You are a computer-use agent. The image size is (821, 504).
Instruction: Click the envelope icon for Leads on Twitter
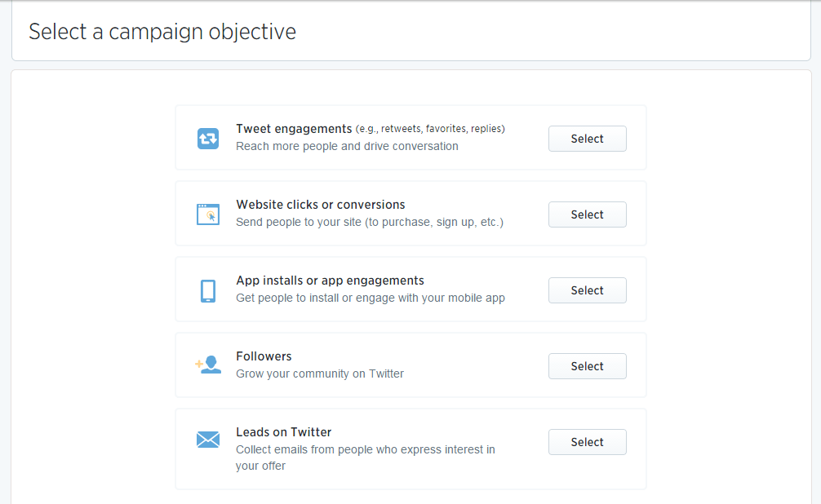(208, 440)
